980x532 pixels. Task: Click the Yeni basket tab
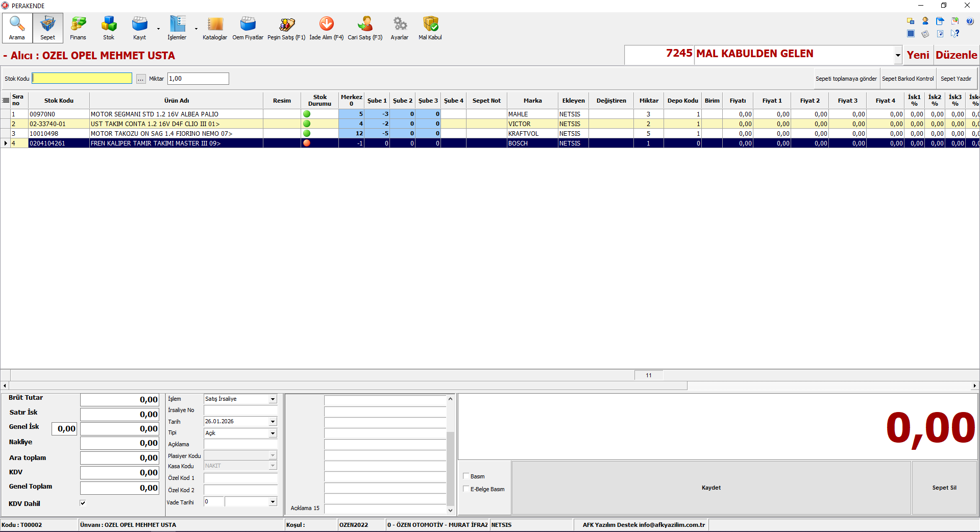[x=918, y=55]
